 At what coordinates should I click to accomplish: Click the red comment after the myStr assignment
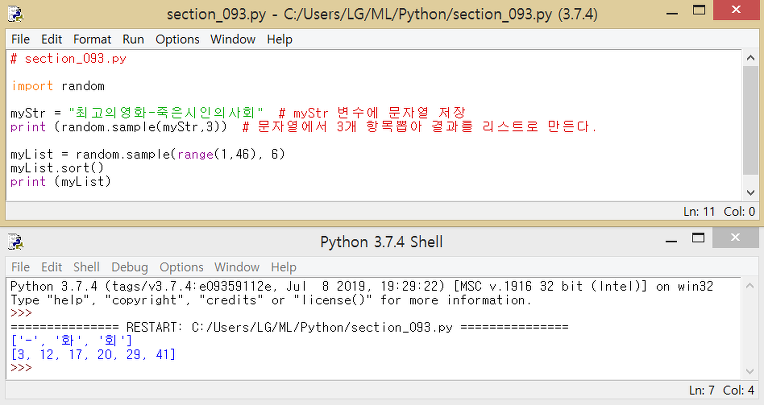[x=372, y=113]
